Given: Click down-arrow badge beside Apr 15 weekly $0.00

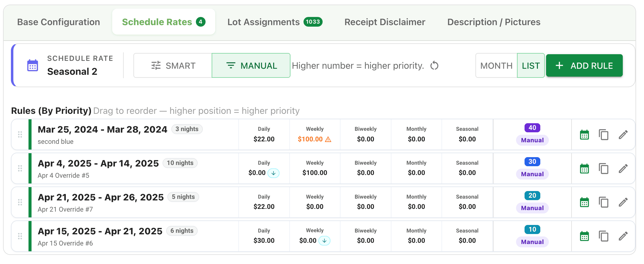Looking at the screenshot, I should [x=324, y=241].
